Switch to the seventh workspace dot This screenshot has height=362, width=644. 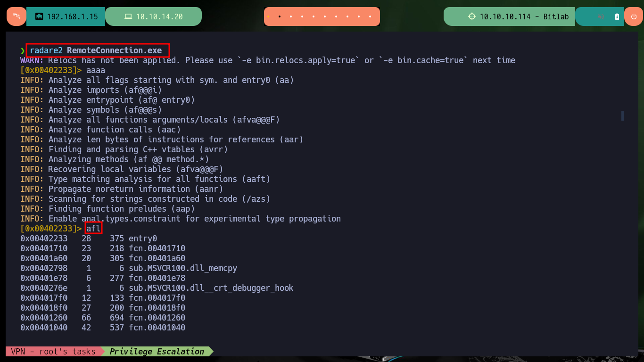tap(336, 16)
